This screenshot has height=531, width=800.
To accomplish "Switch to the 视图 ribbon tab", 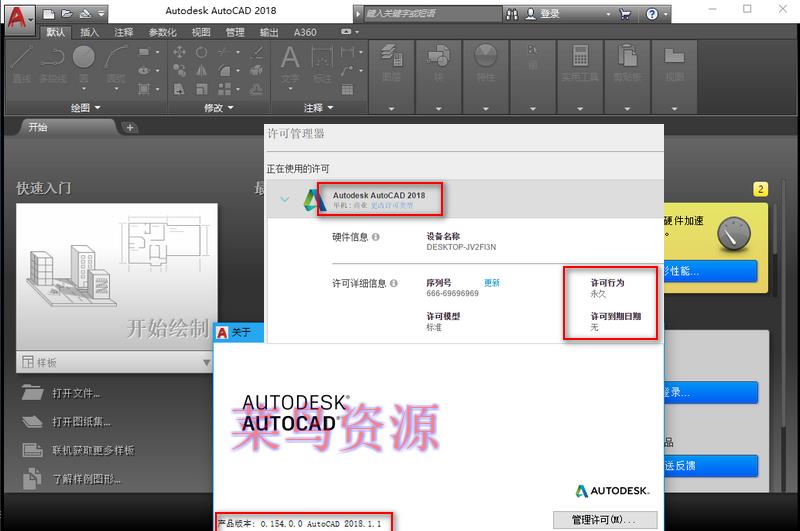I will [201, 32].
